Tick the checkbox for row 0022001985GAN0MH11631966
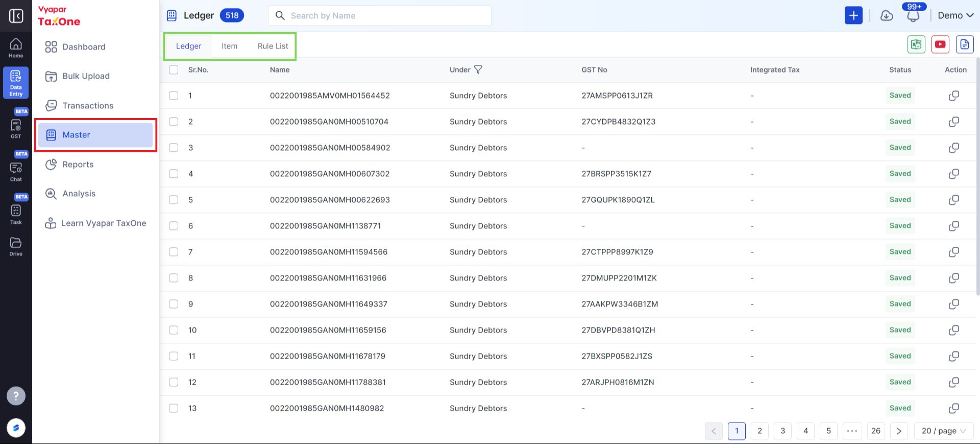The height and width of the screenshot is (444, 980). (x=174, y=278)
